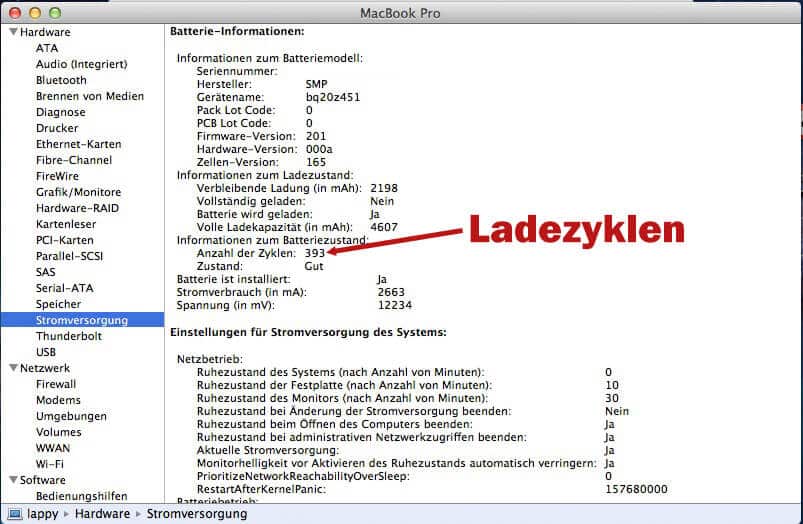Click the RestartAfterKernelPanic value 157680000
Viewport: 803px width, 524px height.
[x=636, y=489]
